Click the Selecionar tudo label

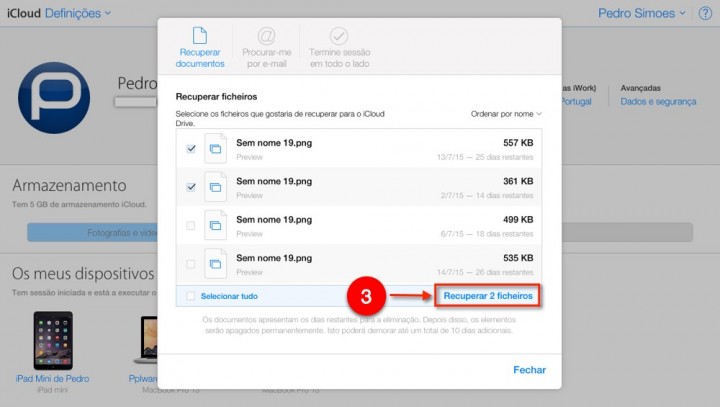coord(229,296)
